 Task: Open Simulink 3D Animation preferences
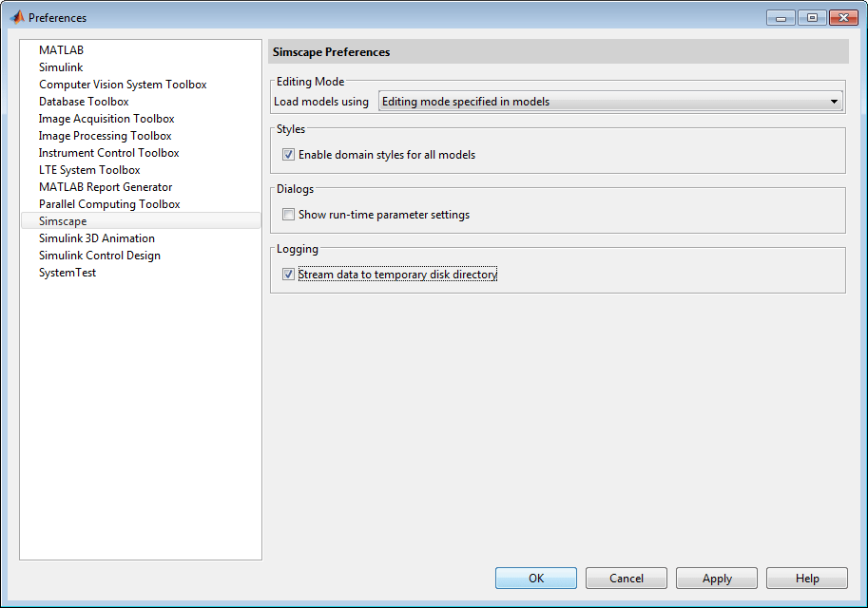(x=97, y=239)
